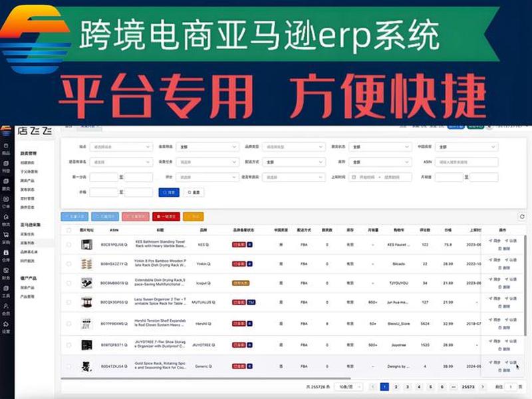Click the pink bulk action button
This screenshot has width=532, height=399.
[x=136, y=217]
